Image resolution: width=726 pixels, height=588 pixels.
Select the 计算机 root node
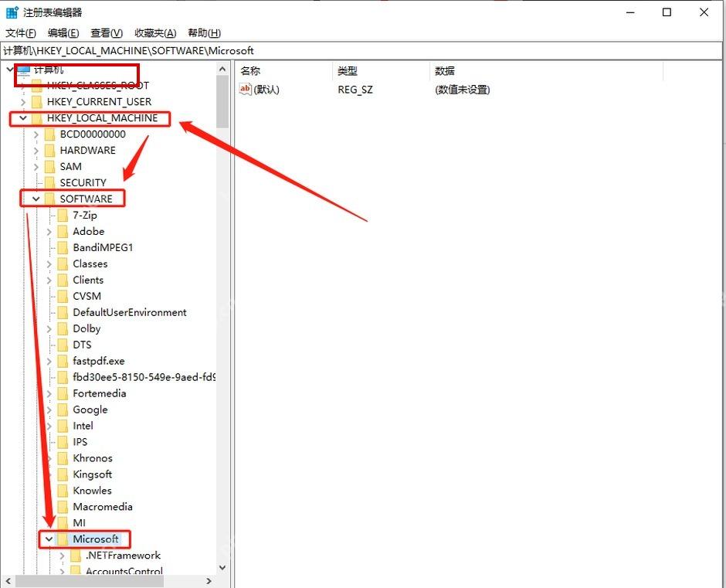click(49, 70)
